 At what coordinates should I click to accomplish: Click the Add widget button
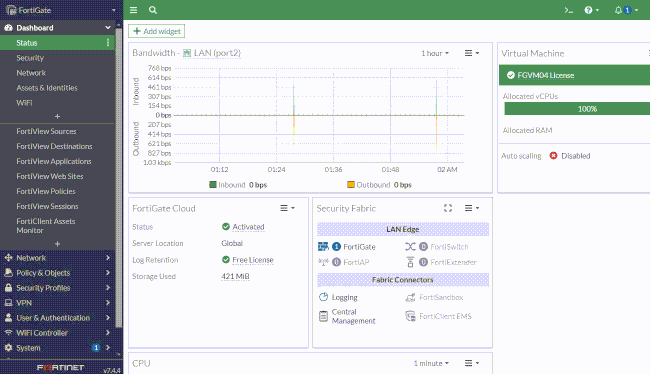(x=157, y=31)
